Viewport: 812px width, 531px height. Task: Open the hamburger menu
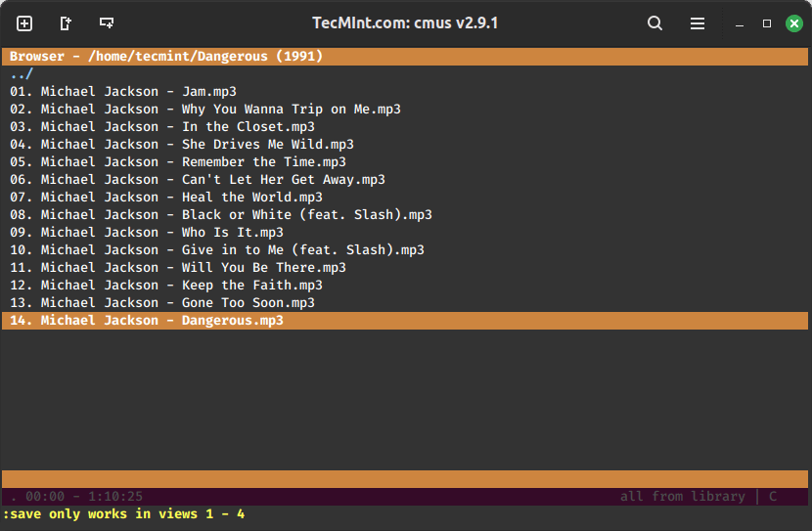[697, 23]
